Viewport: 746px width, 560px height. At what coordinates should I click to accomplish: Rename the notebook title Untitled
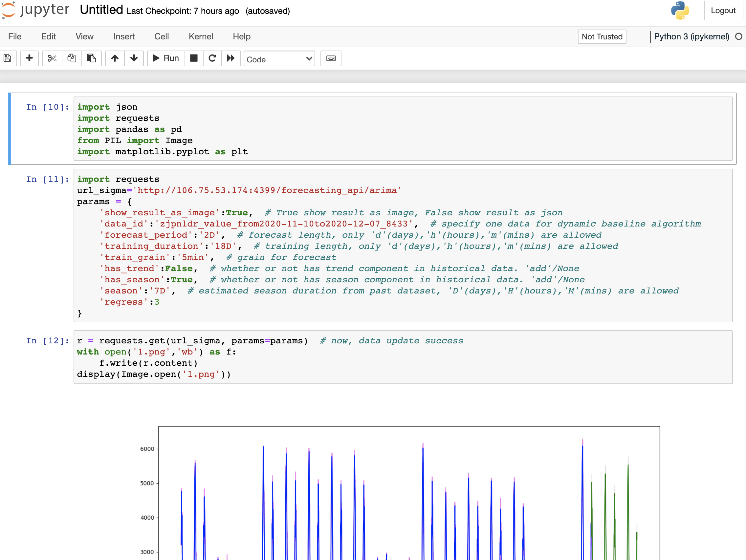pyautogui.click(x=101, y=10)
